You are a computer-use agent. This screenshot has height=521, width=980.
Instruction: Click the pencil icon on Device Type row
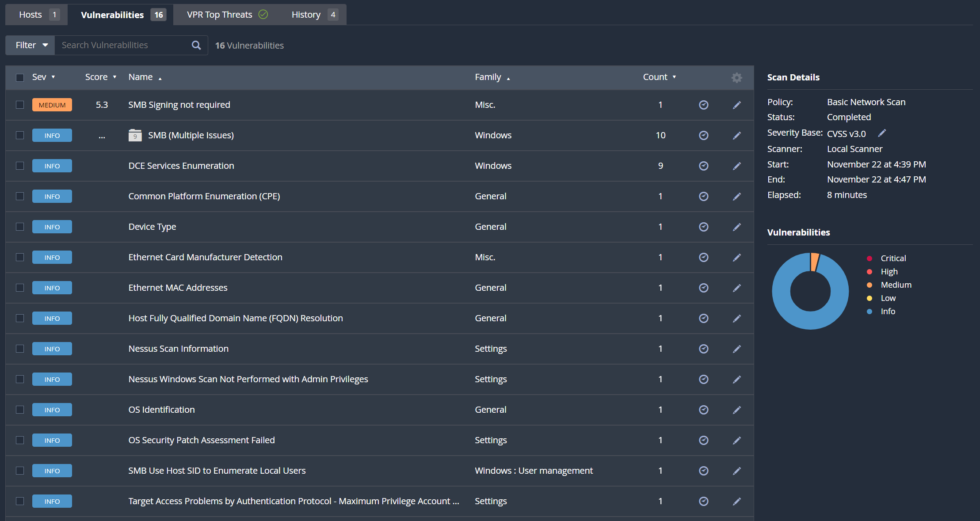point(736,227)
